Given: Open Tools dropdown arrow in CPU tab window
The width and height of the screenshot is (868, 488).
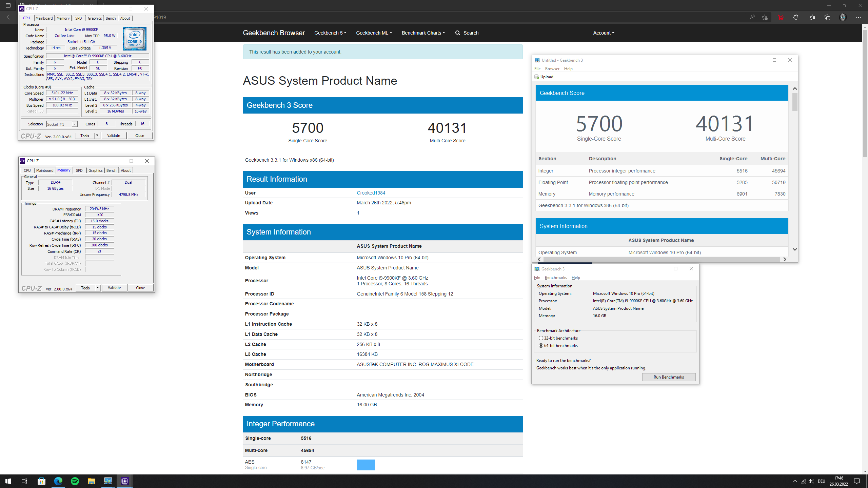Looking at the screenshot, I should pyautogui.click(x=97, y=136).
